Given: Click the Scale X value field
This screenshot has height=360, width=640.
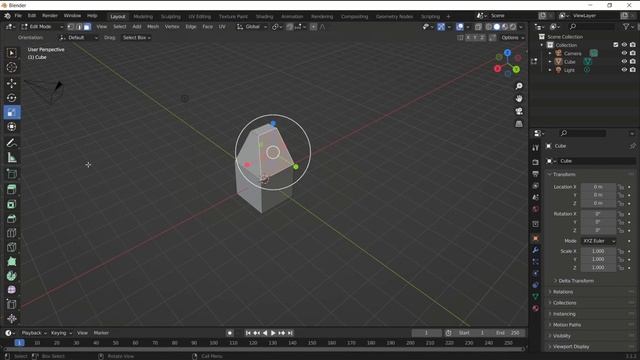Looking at the screenshot, I should click(598, 251).
